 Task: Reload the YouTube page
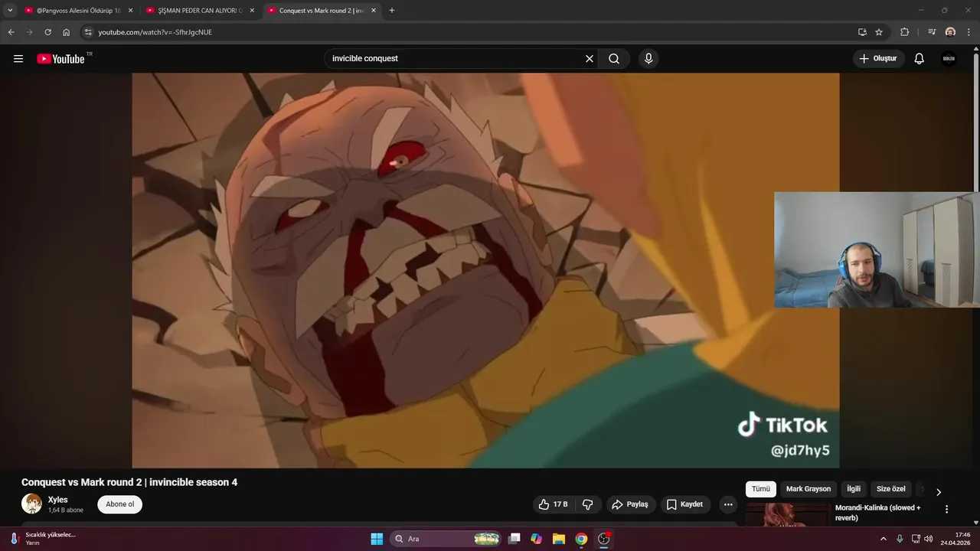click(48, 32)
